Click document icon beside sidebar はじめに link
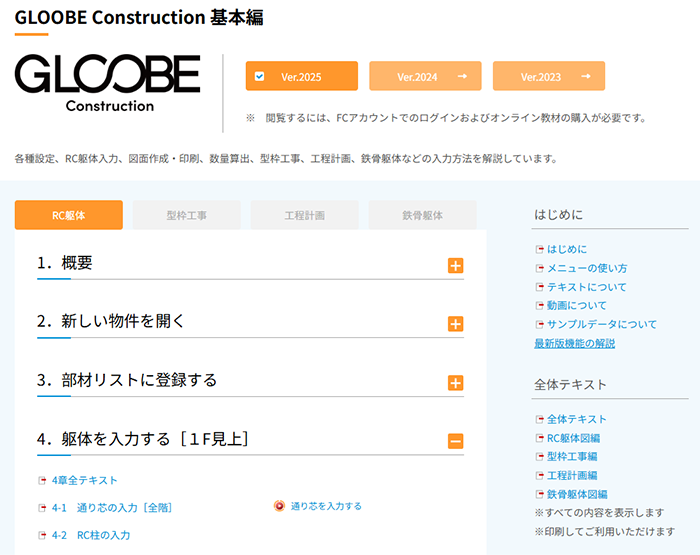The width and height of the screenshot is (700, 555). [539, 249]
